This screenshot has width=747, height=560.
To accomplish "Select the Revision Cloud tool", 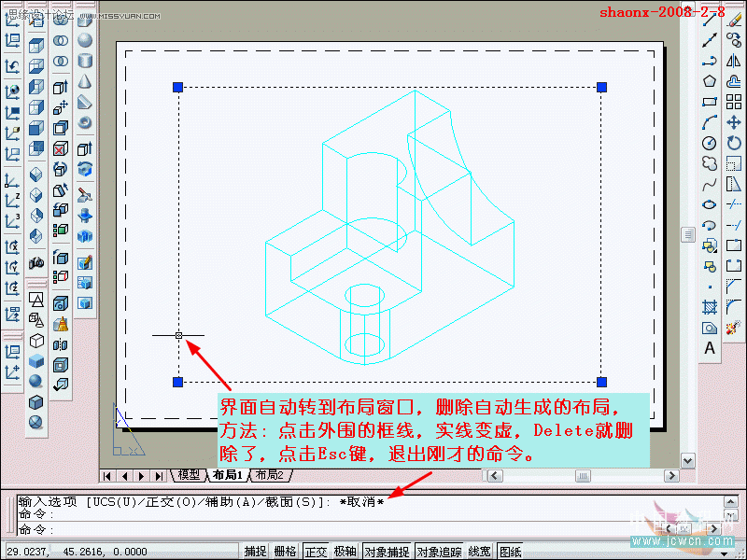I will point(710,163).
